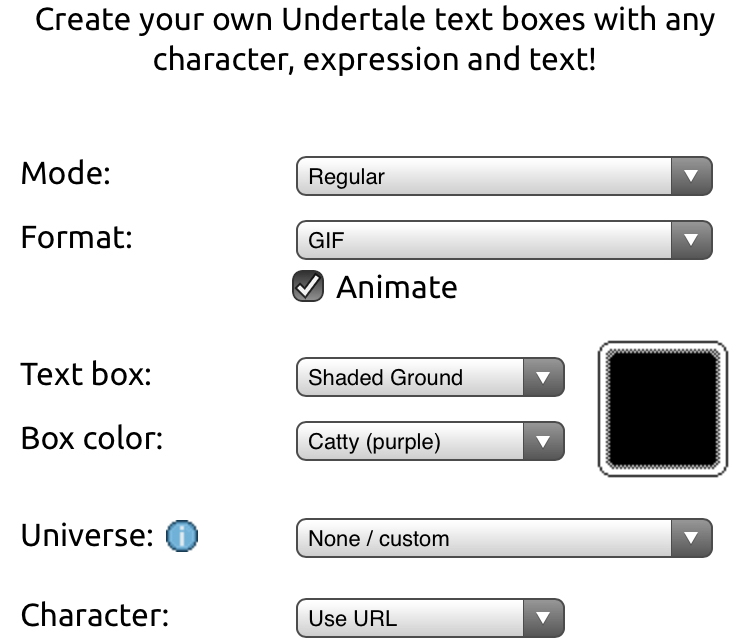This screenshot has width=750, height=644.
Task: Click the blue Universe info icon
Action: coord(183,537)
